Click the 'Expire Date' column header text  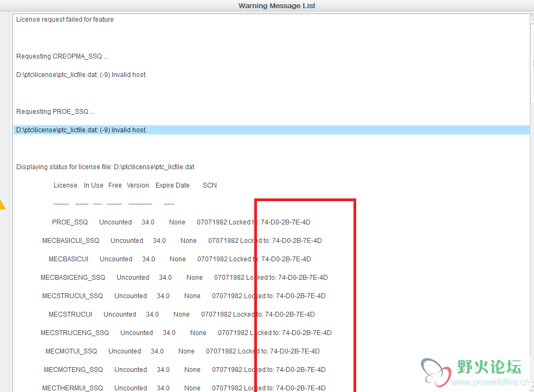(x=172, y=185)
